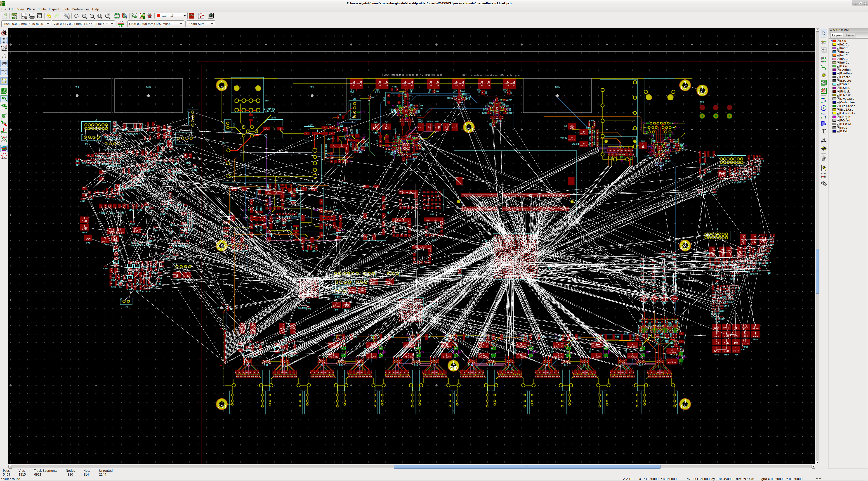Open the Python scripting console
This screenshot has height=481, width=868.
click(211, 16)
